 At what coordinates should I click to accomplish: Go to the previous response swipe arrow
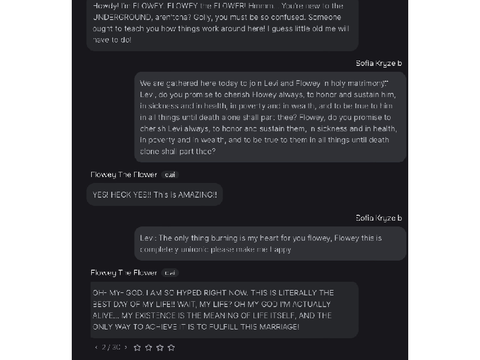pos(96,347)
